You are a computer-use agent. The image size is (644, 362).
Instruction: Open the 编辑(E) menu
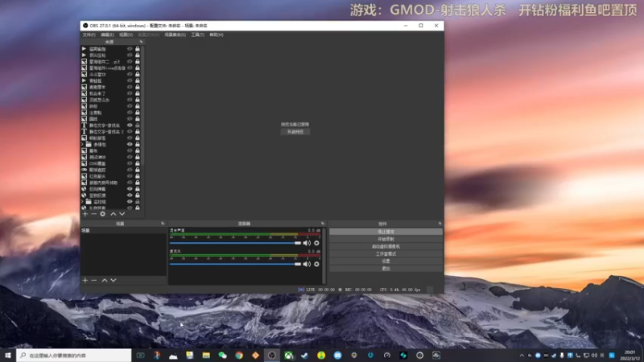(107, 35)
